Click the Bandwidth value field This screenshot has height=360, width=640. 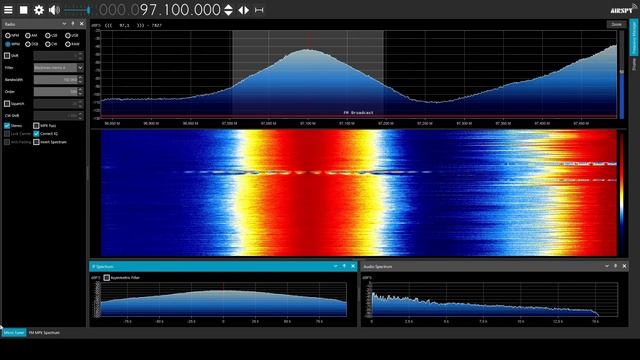[x=56, y=80]
